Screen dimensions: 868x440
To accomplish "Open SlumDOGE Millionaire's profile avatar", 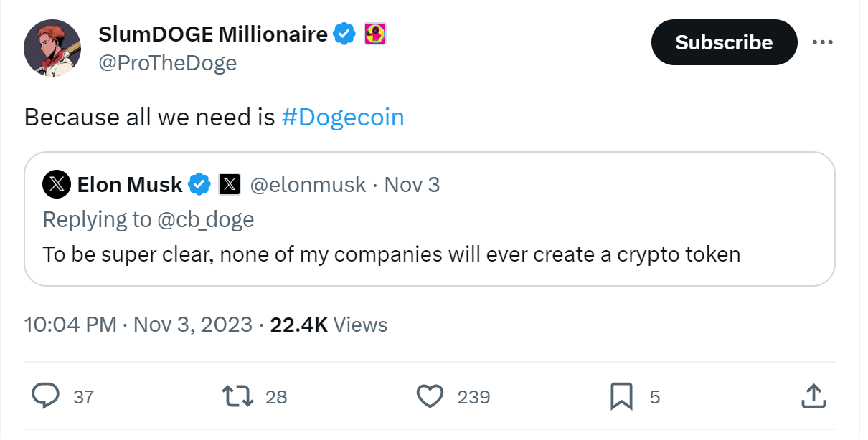I will pyautogui.click(x=52, y=48).
